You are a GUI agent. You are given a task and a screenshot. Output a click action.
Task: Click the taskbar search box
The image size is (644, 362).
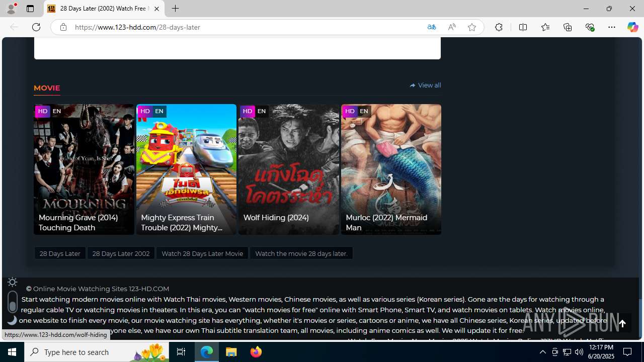tap(96, 352)
